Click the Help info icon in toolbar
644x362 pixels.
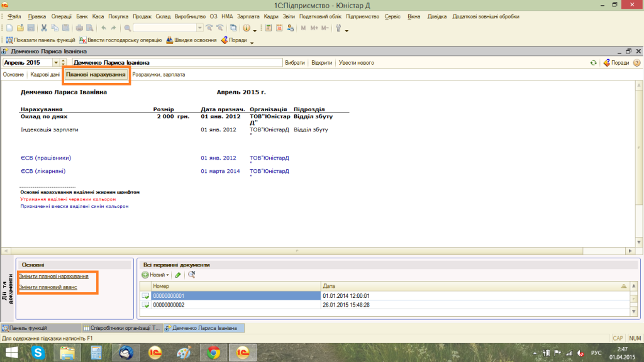click(x=247, y=28)
